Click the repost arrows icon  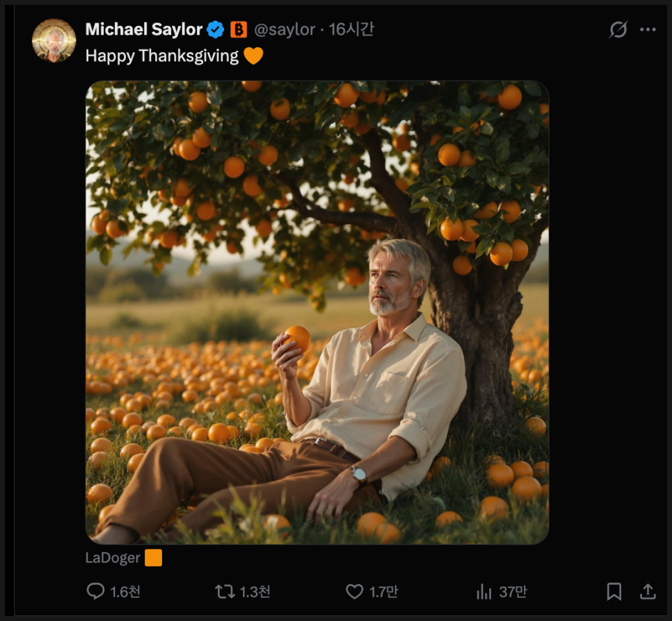click(x=224, y=592)
